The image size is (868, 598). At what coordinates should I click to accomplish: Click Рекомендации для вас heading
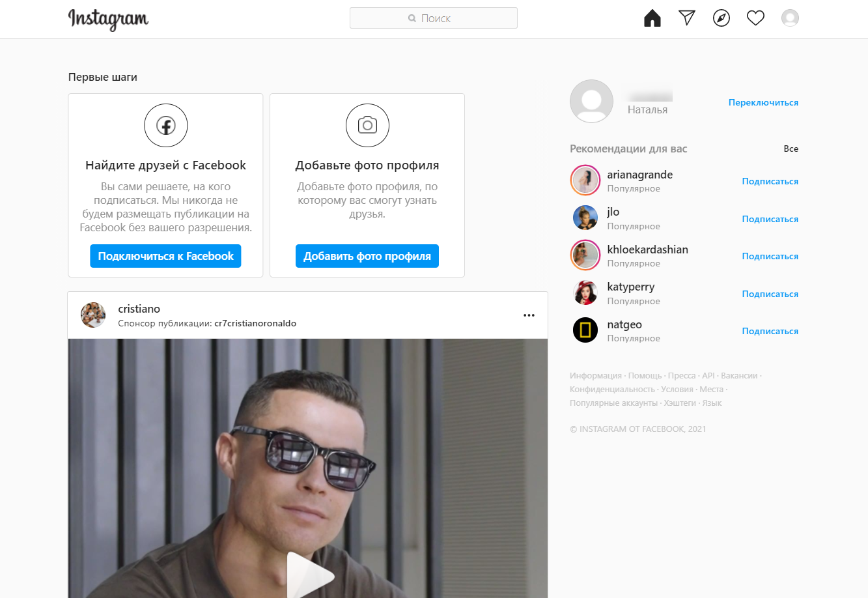click(628, 149)
